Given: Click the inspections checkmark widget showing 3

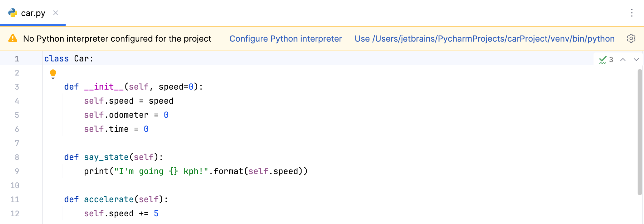Looking at the screenshot, I should 606,60.
